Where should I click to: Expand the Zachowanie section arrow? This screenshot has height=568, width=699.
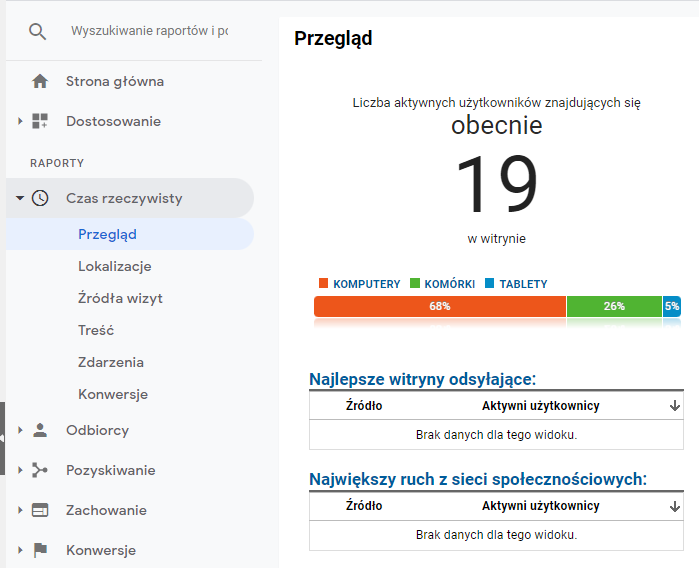pos(20,510)
